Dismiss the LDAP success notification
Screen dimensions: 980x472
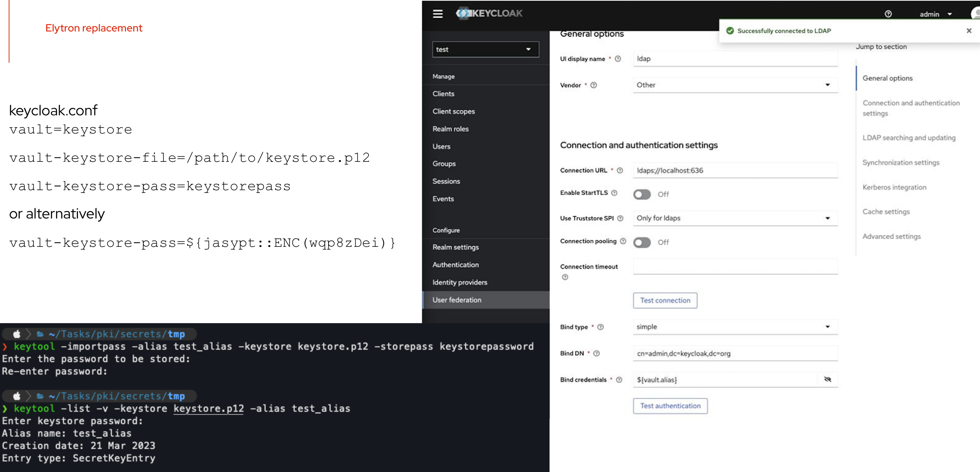(969, 30)
